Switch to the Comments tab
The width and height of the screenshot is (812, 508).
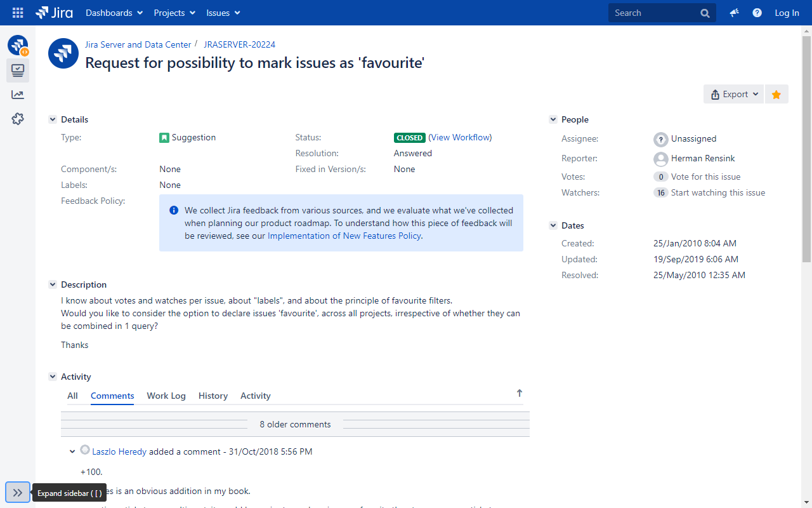click(x=112, y=396)
